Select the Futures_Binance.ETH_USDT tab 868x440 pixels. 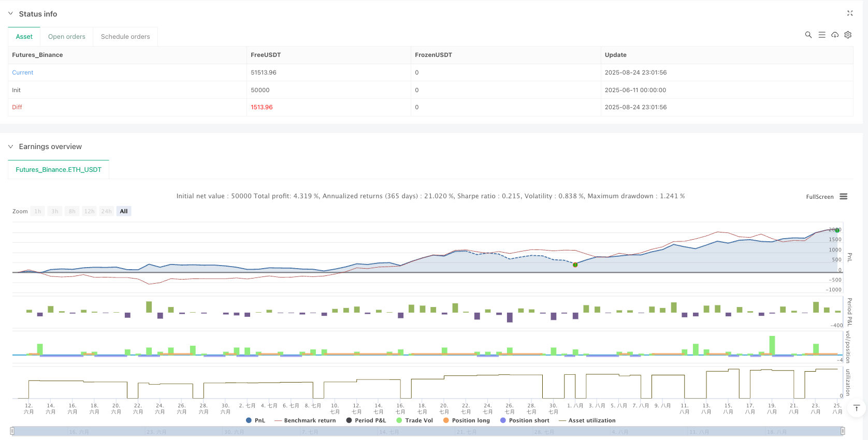59,170
